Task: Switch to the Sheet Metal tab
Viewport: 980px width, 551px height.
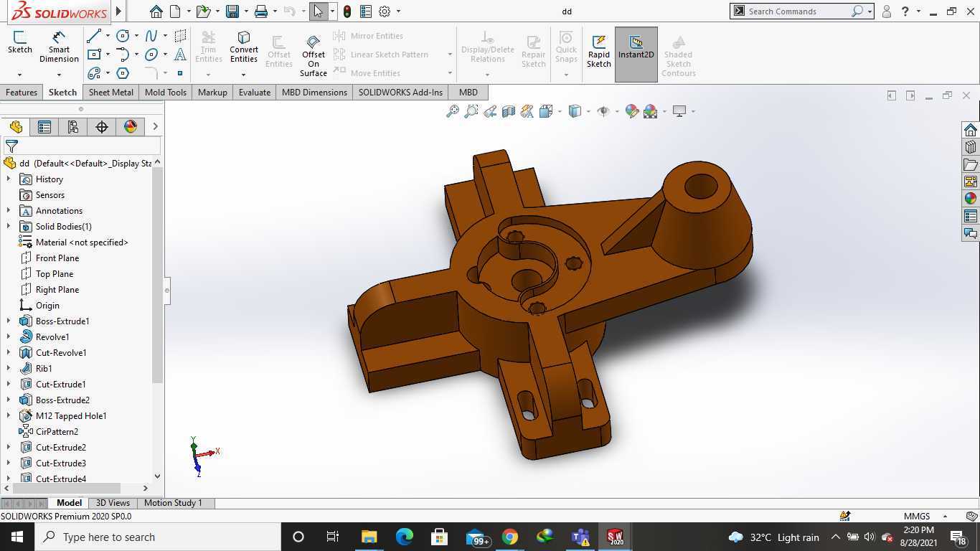Action: 111,93
